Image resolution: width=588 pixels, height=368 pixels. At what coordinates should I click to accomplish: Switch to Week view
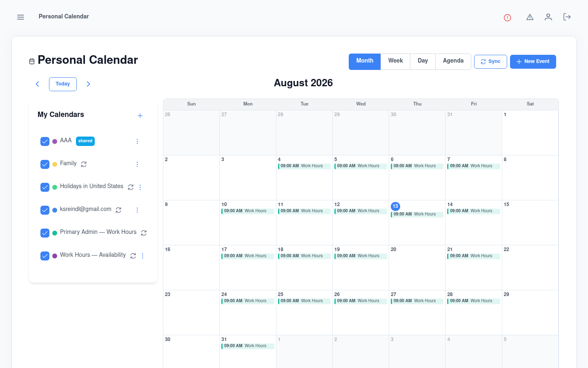point(395,62)
